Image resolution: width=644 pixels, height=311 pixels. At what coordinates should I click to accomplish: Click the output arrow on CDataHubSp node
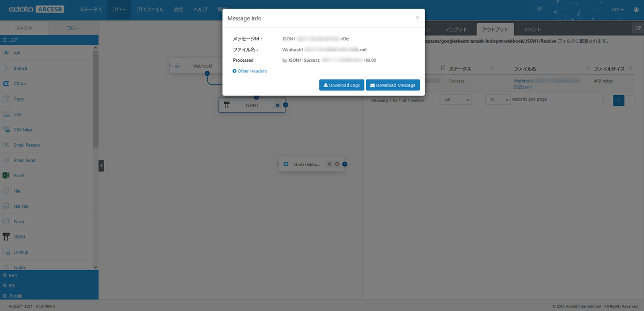[345, 164]
